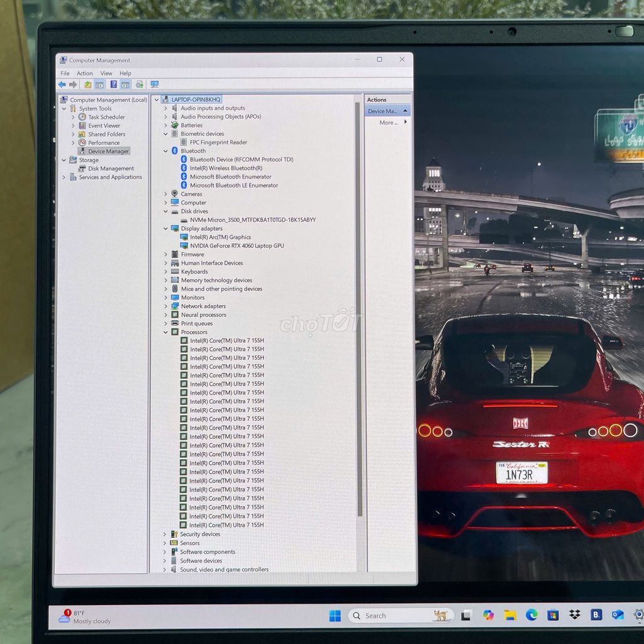Select Audio Processing Objects (APOs) category
The height and width of the screenshot is (644, 644).
[x=221, y=116]
